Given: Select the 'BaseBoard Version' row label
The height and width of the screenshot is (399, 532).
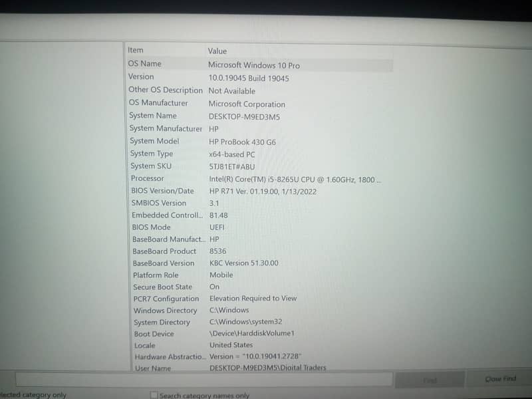Looking at the screenshot, I should click(x=164, y=263).
